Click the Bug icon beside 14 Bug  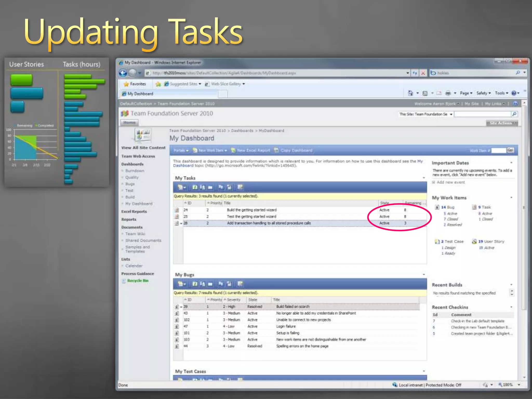437,207
